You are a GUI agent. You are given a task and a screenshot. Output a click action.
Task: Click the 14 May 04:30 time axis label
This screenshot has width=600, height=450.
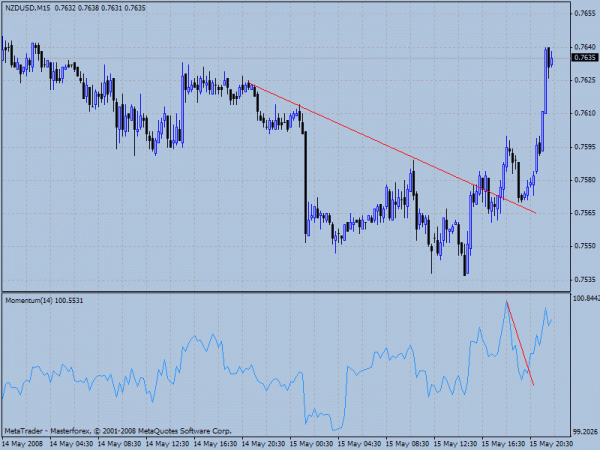pos(71,444)
